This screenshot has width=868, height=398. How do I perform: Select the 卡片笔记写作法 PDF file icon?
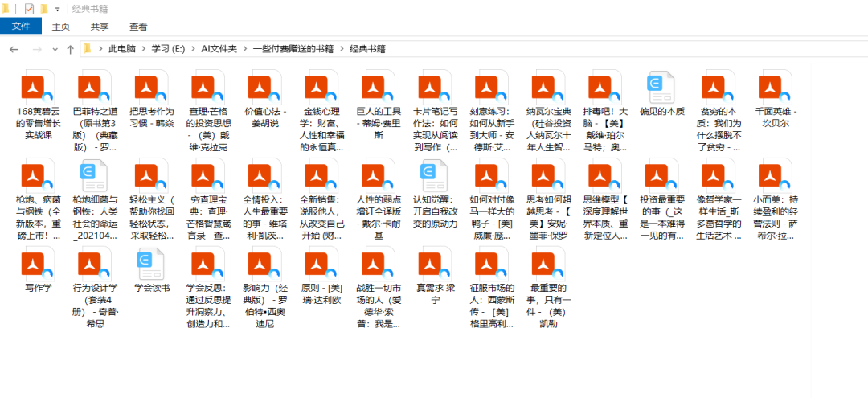pos(435,87)
